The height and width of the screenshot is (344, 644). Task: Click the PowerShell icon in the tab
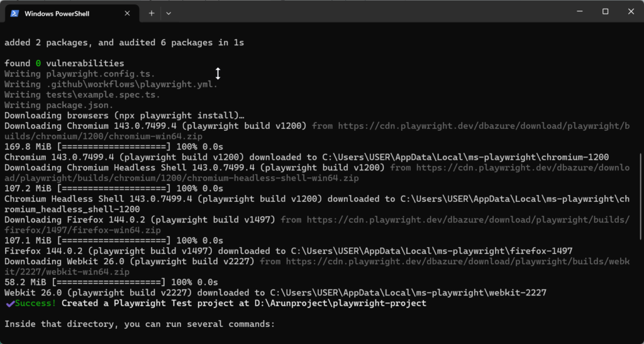(x=14, y=13)
